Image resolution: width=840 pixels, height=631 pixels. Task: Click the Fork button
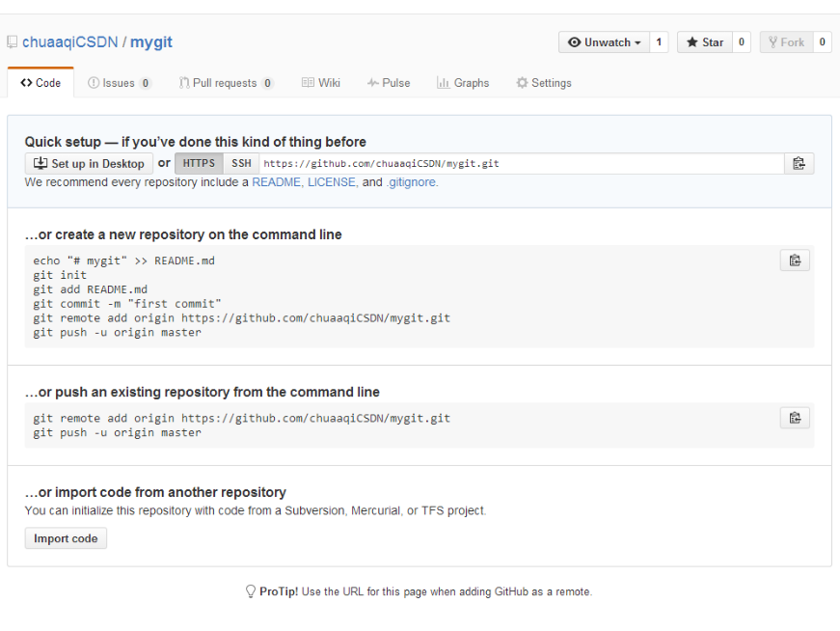pos(786,42)
